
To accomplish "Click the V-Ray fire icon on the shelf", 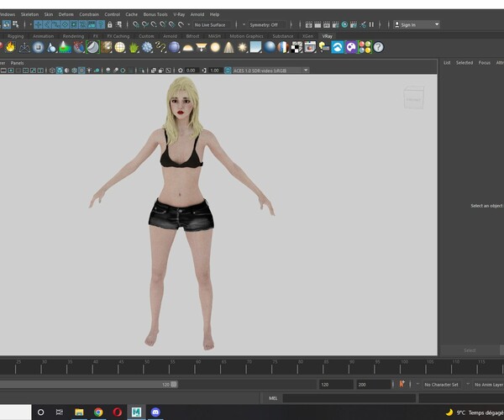I will (x=11, y=48).
